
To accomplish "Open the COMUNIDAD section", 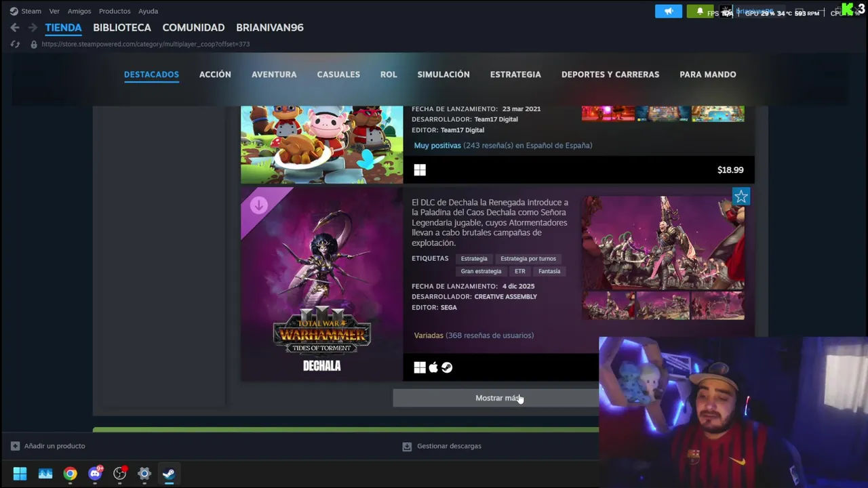I will (x=193, y=28).
